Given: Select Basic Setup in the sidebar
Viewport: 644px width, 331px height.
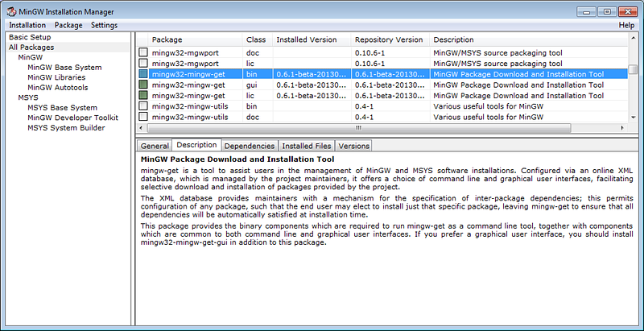Looking at the screenshot, I should point(30,37).
